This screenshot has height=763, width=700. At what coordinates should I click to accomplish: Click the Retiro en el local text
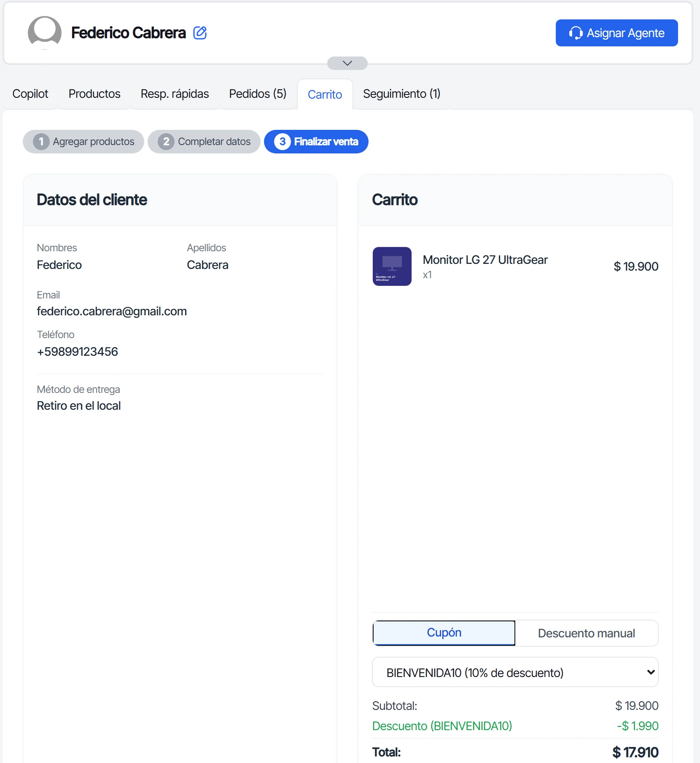click(79, 406)
